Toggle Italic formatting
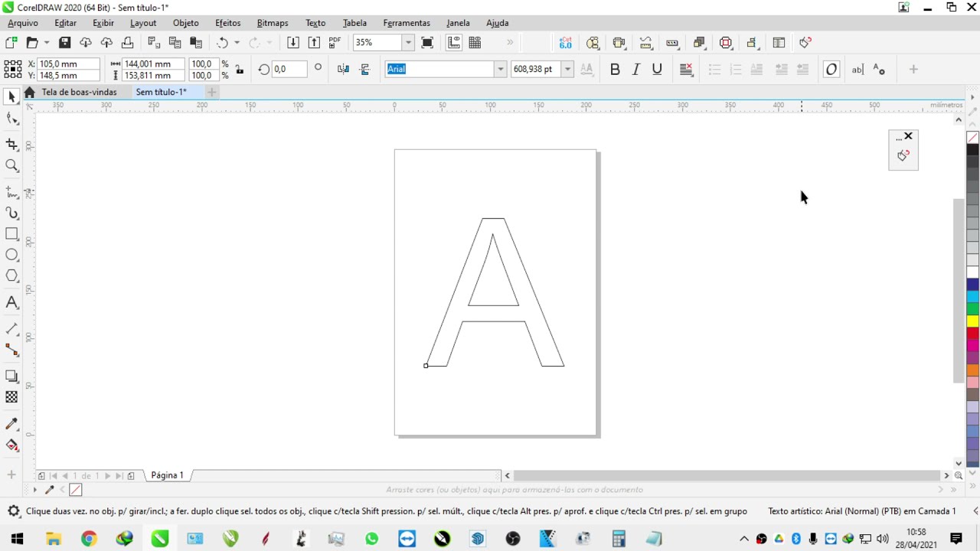 (x=635, y=70)
